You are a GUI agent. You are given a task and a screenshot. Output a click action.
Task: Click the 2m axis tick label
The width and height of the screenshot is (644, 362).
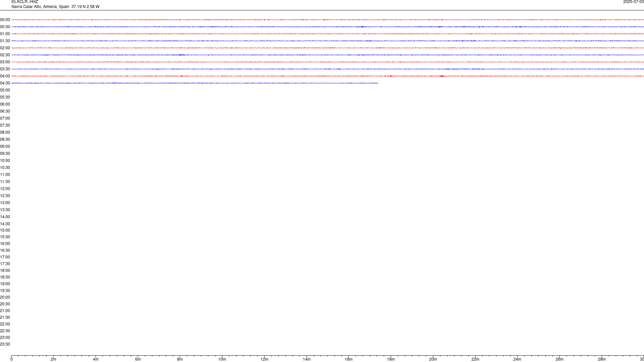54,359
